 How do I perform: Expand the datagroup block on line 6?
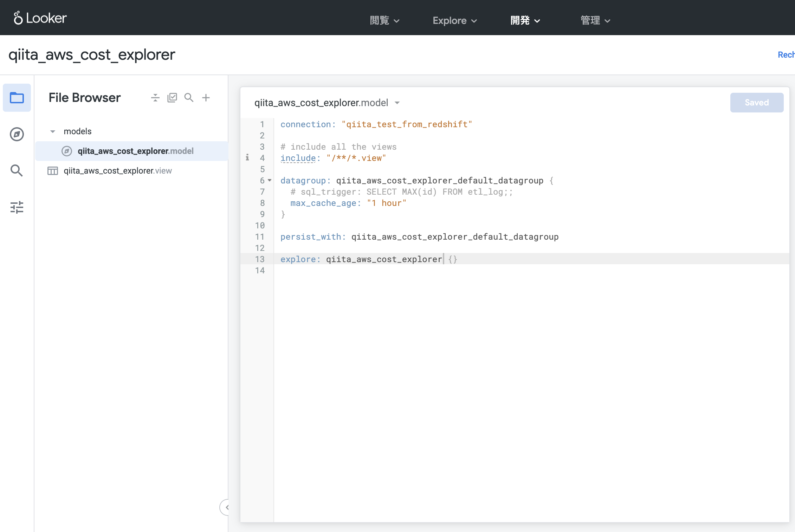(270, 180)
